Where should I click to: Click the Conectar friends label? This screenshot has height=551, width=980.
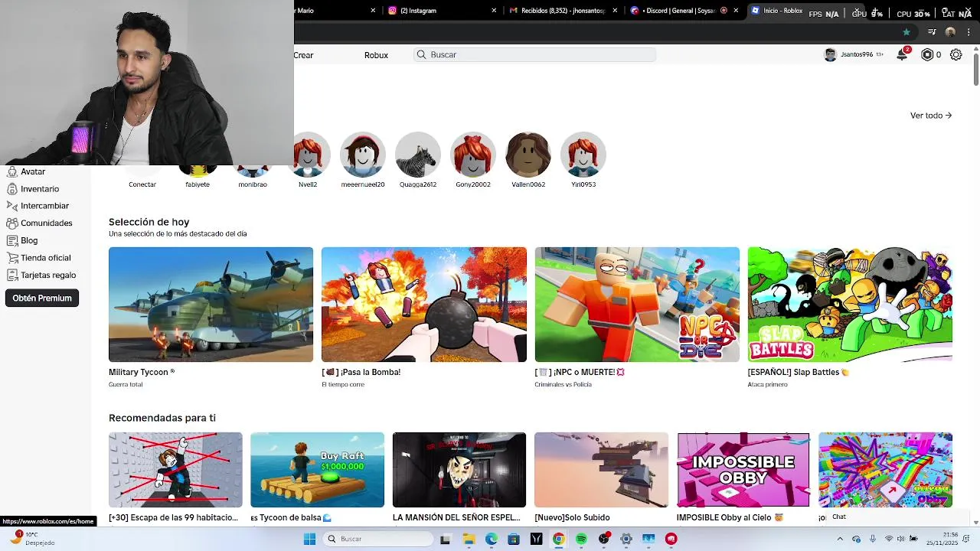[142, 184]
